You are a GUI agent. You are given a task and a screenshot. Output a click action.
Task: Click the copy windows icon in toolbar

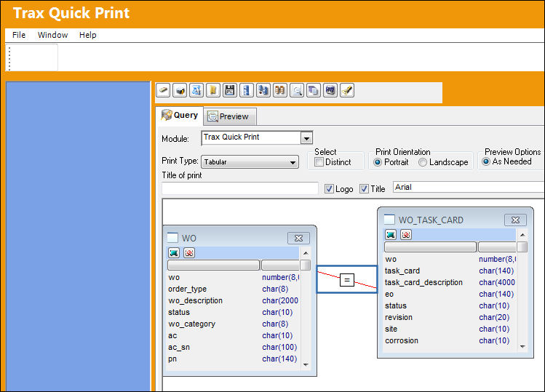pyautogui.click(x=313, y=91)
